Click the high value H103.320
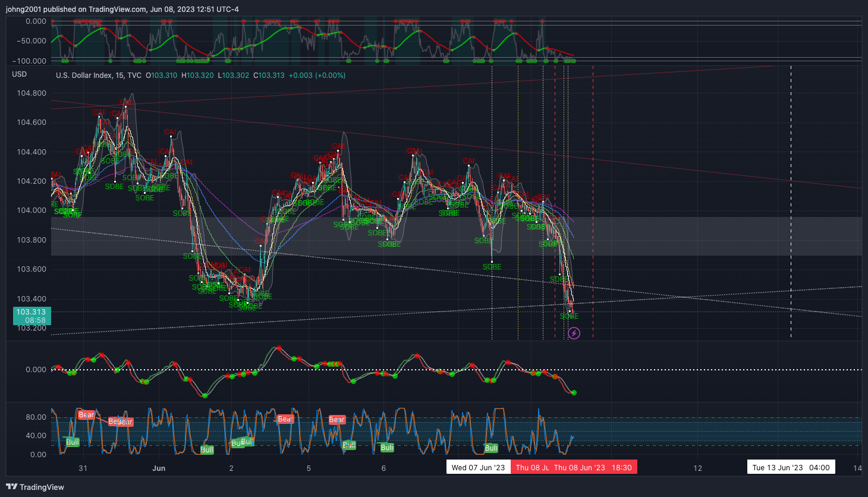Screen dimensions: 868x497 click(x=197, y=76)
